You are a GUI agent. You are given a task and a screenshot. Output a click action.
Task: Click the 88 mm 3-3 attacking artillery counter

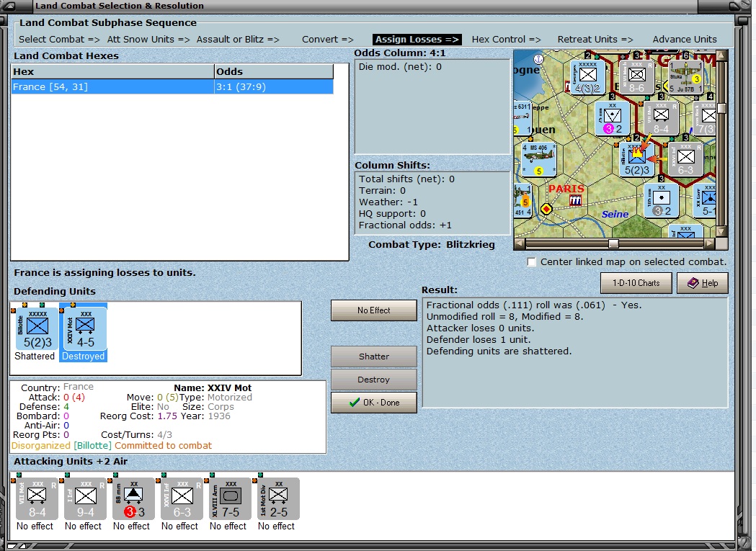pyautogui.click(x=132, y=499)
